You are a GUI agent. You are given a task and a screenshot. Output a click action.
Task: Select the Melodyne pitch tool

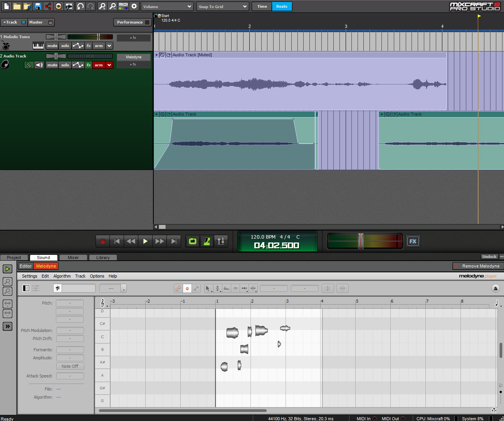click(x=217, y=288)
